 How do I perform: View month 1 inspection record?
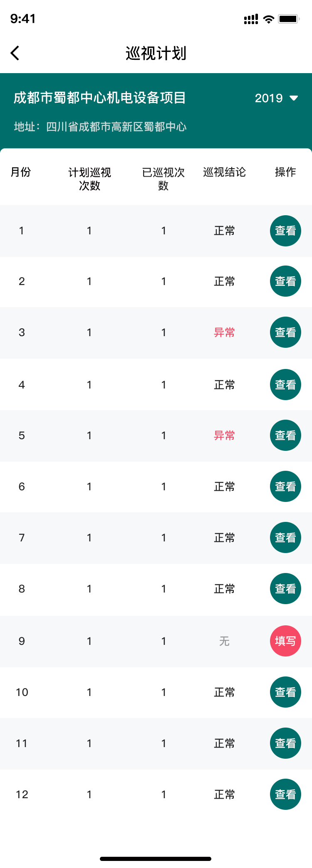(x=285, y=231)
